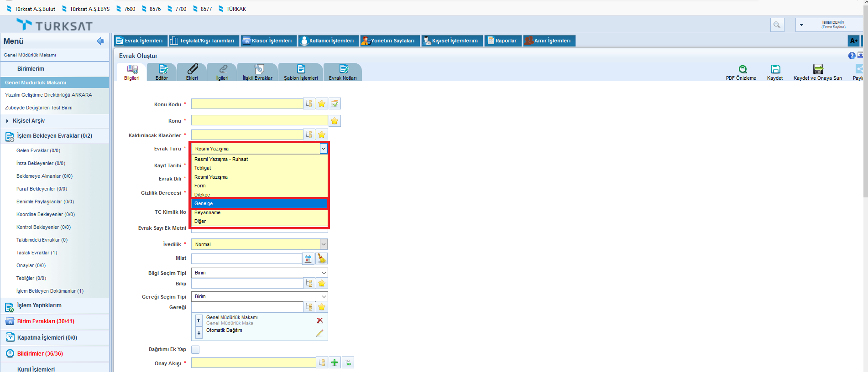
Task: Select Genelge from Evrak Türü list
Action: point(259,203)
